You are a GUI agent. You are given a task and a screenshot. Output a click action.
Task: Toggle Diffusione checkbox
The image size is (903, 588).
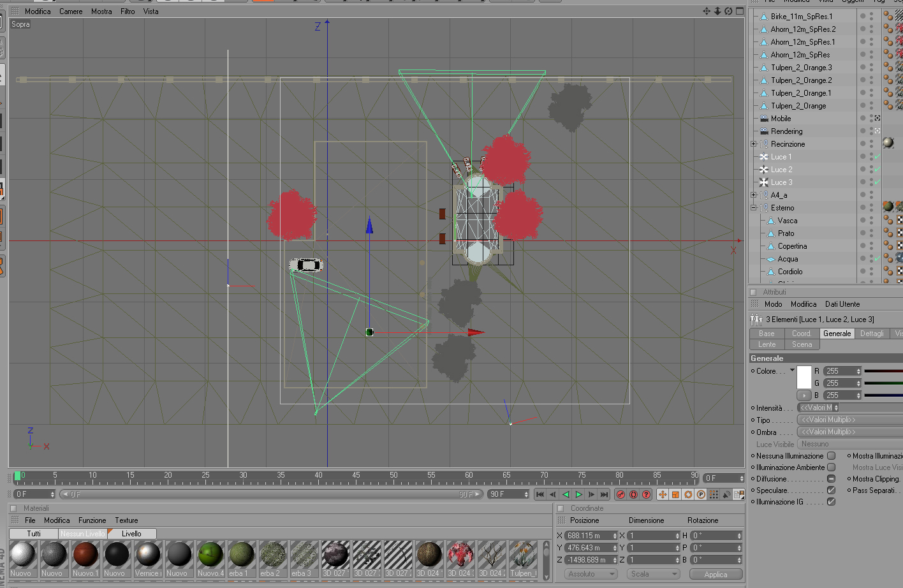[x=831, y=479]
